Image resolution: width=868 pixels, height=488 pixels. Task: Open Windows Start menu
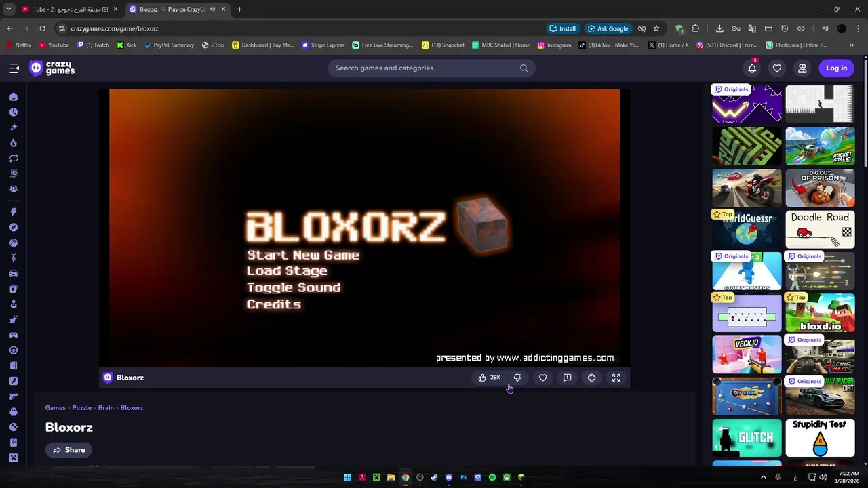[x=347, y=477]
